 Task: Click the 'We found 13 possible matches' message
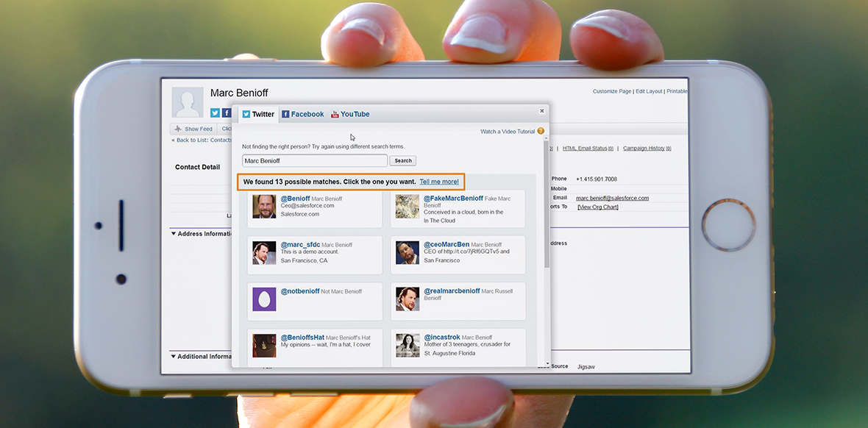tap(330, 182)
